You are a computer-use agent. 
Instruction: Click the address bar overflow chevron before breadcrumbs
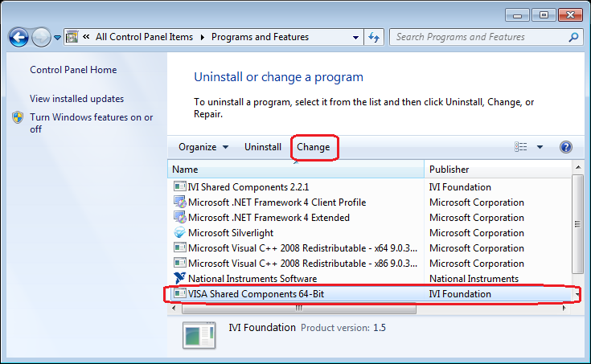click(86, 36)
